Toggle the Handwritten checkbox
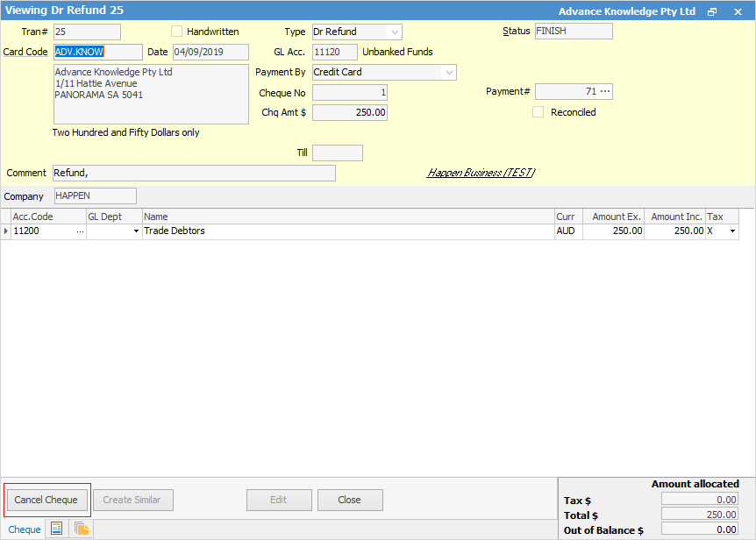Viewport: 756px width, 540px height. (x=177, y=32)
